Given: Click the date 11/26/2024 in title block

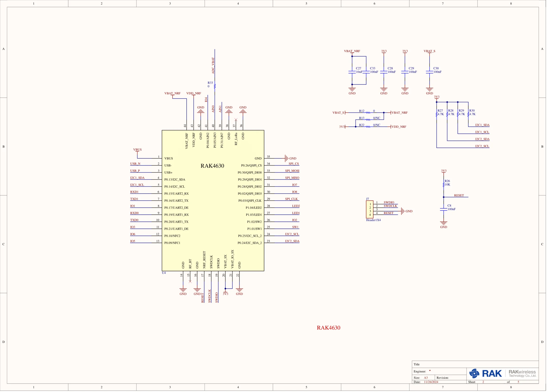Looking at the screenshot, I should 431,382.
